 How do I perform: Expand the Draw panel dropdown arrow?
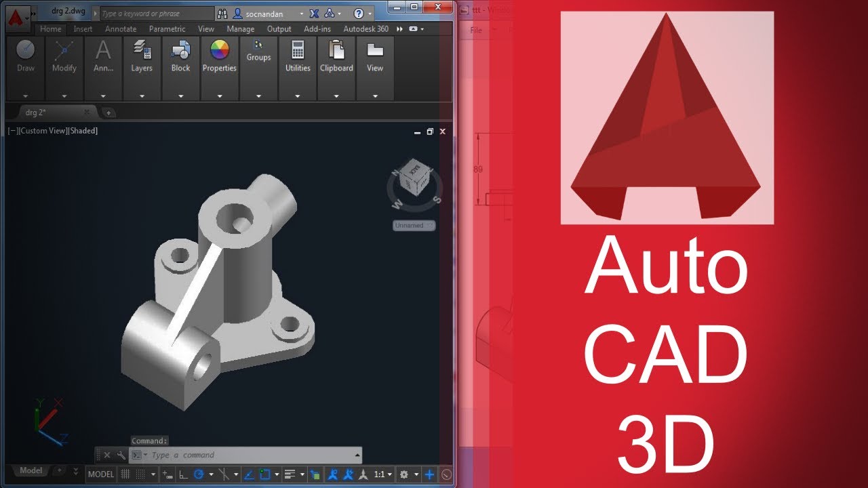[x=26, y=96]
